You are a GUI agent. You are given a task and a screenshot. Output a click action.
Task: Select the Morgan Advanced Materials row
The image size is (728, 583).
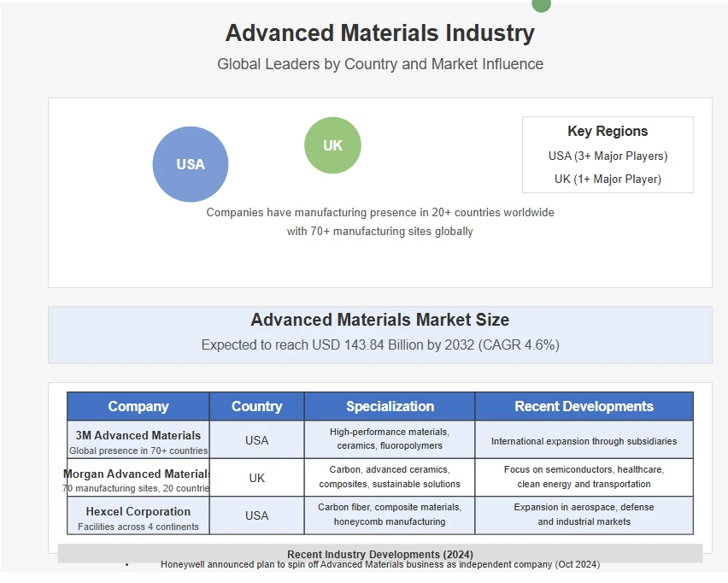point(379,478)
